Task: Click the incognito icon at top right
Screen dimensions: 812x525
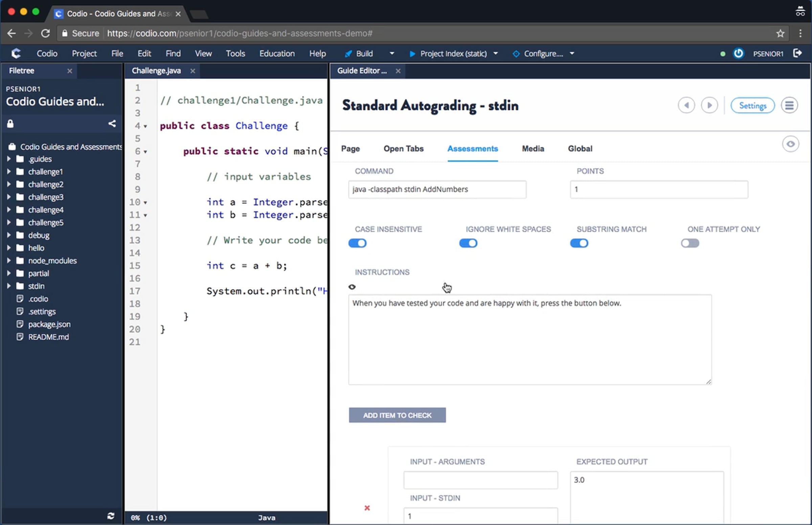Action: point(800,12)
